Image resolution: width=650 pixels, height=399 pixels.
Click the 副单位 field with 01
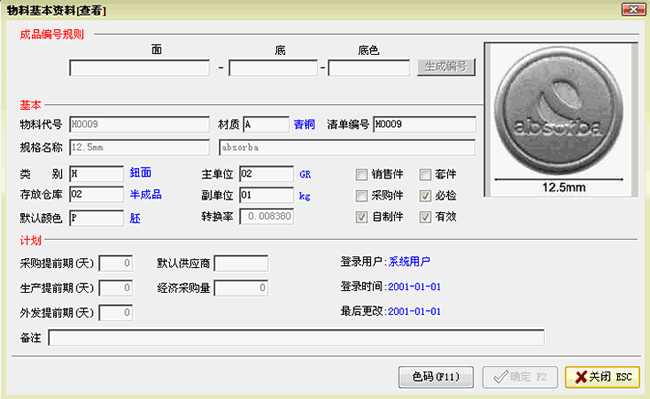pyautogui.click(x=267, y=195)
